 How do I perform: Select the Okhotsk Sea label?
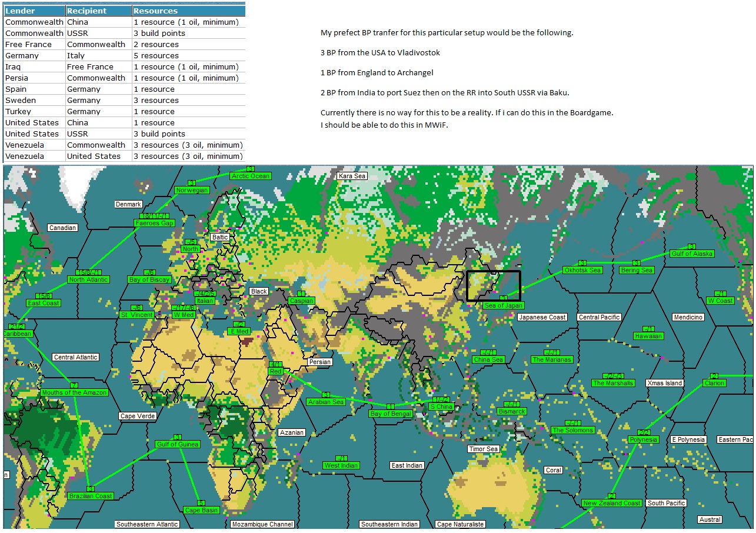[582, 270]
